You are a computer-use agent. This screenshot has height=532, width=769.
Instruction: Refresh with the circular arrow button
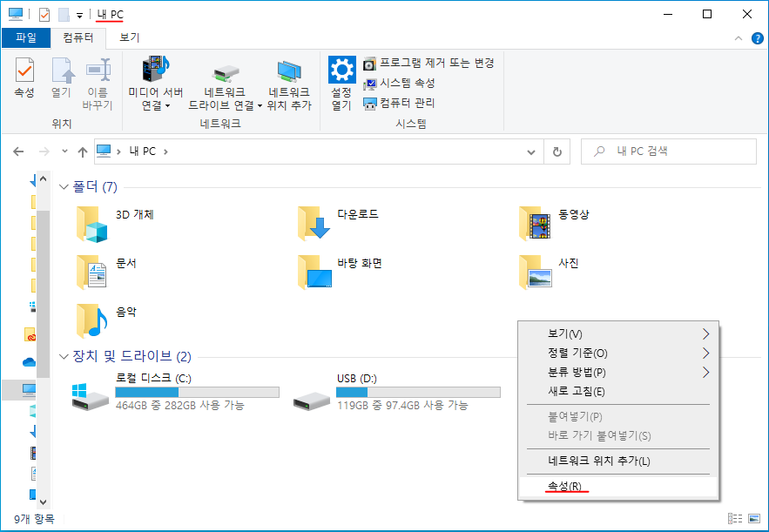tap(557, 152)
